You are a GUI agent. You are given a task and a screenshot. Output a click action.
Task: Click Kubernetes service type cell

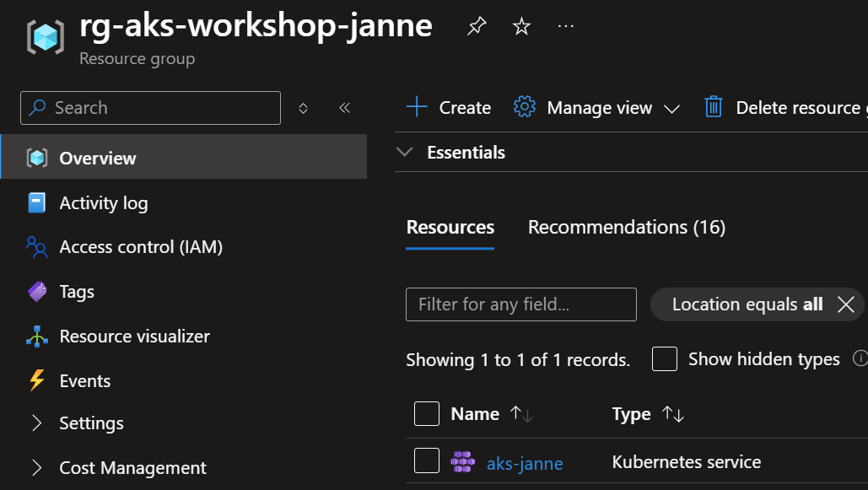coord(687,462)
